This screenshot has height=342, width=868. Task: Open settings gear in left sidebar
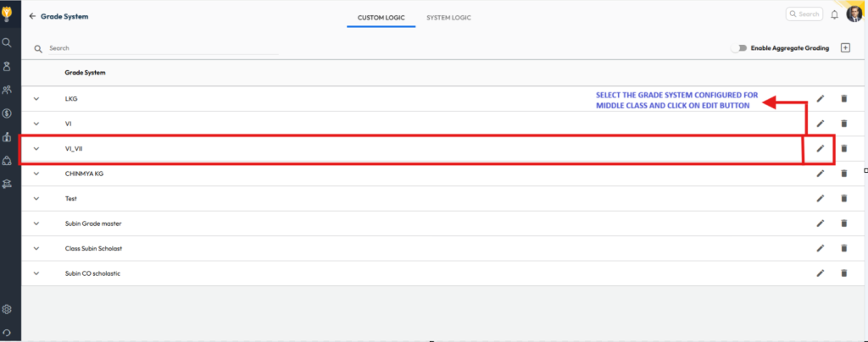[x=7, y=310]
